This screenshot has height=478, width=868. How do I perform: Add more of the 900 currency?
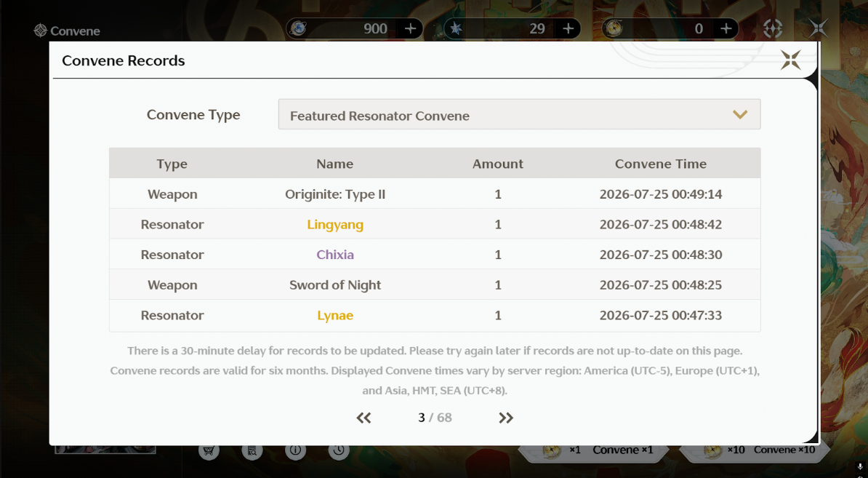[x=410, y=29]
